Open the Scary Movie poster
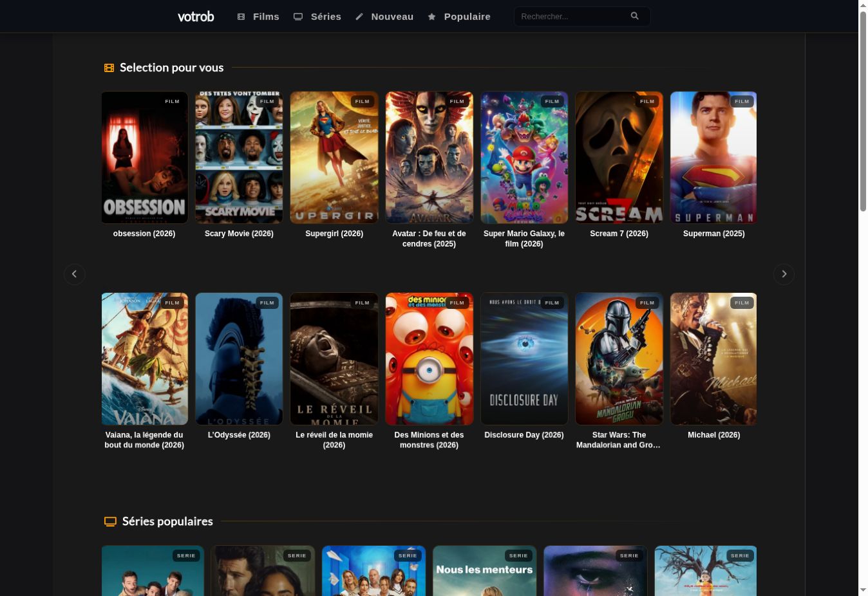868x596 pixels. 239,158
